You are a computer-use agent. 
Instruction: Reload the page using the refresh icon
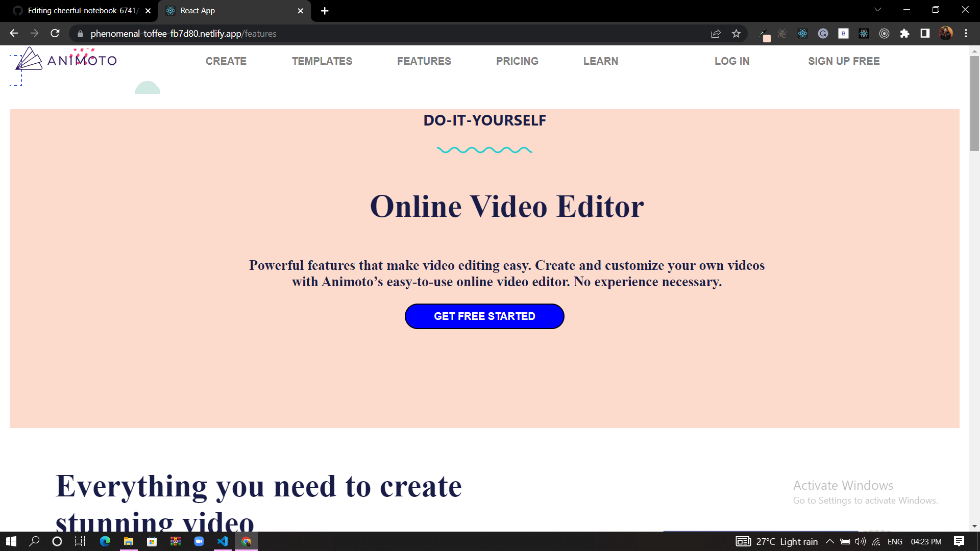[x=55, y=33]
